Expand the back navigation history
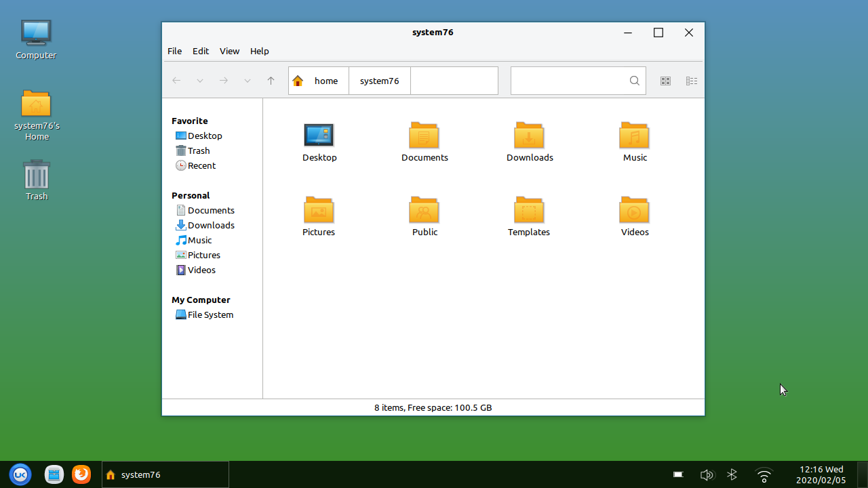This screenshot has width=868, height=488. [x=199, y=81]
